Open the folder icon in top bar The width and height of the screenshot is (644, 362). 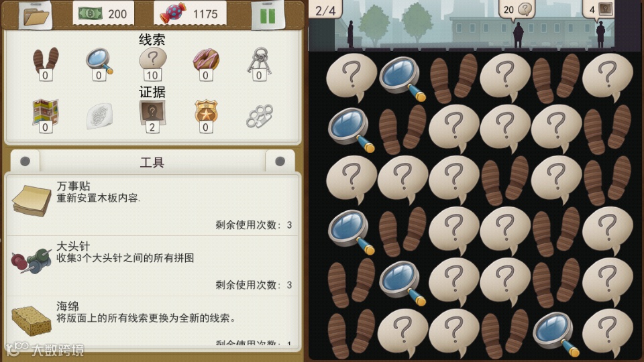click(x=36, y=15)
